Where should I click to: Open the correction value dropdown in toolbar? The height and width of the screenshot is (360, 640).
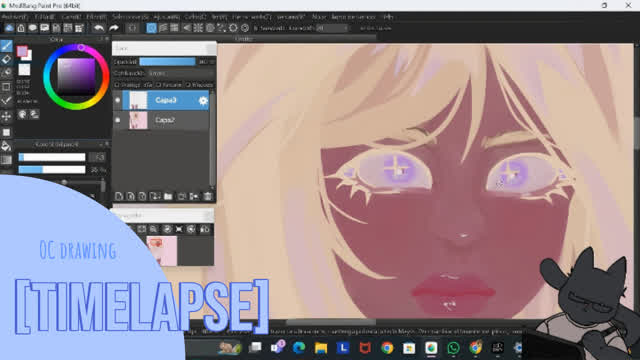[332, 28]
